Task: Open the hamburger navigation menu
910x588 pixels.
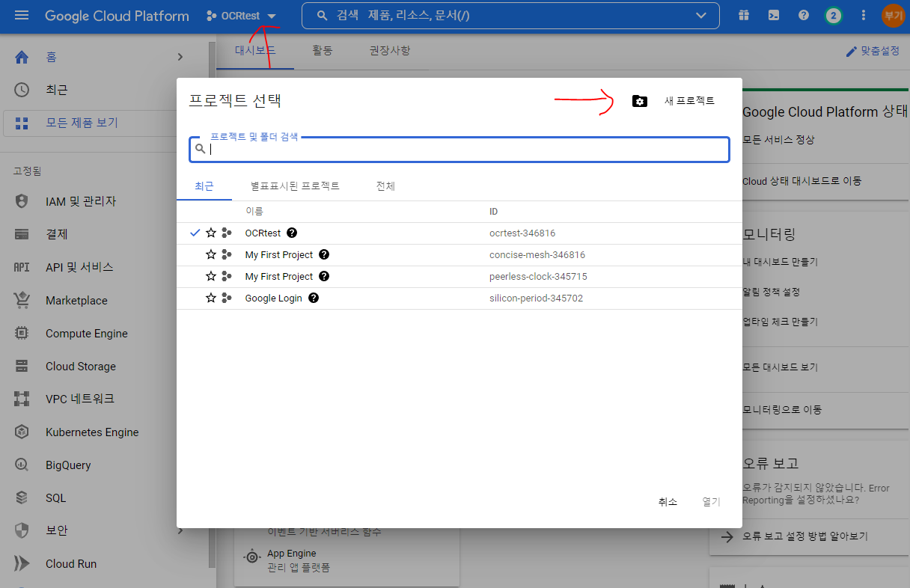Action: 22,15
